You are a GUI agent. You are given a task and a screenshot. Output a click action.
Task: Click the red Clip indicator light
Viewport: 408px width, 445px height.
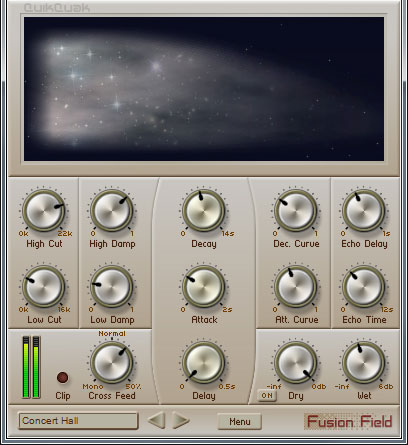pos(62,377)
